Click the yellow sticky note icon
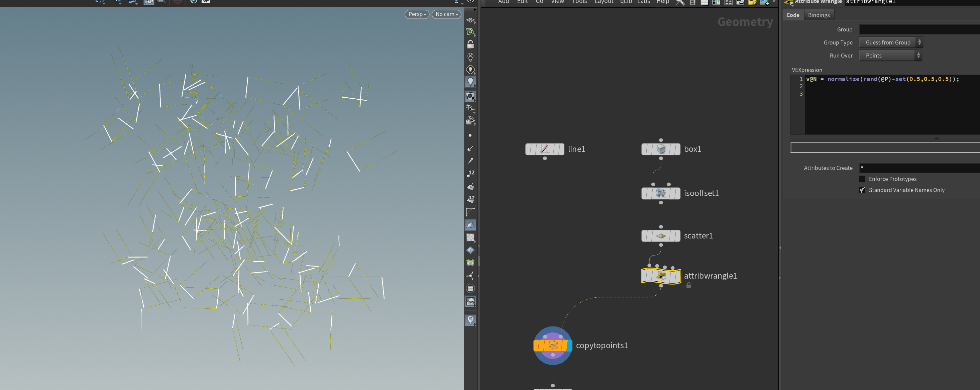The width and height of the screenshot is (980, 390). pos(752,2)
